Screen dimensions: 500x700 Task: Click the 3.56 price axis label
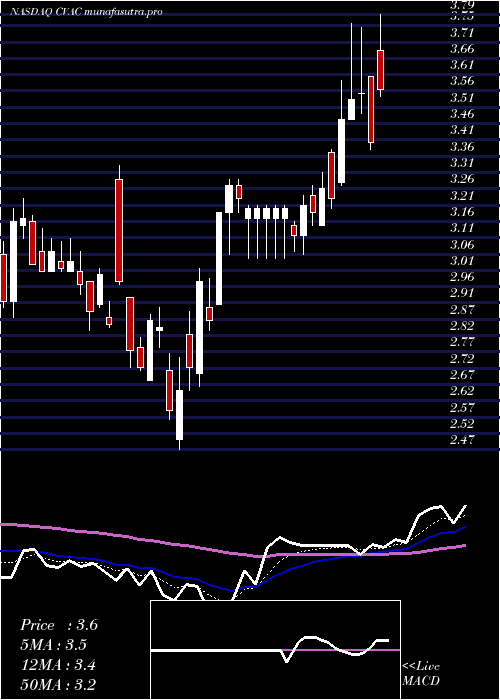click(461, 81)
